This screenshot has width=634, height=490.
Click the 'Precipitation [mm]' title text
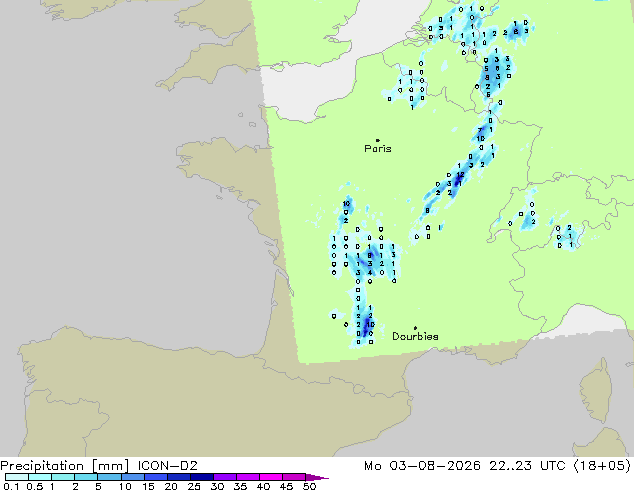click(x=65, y=466)
